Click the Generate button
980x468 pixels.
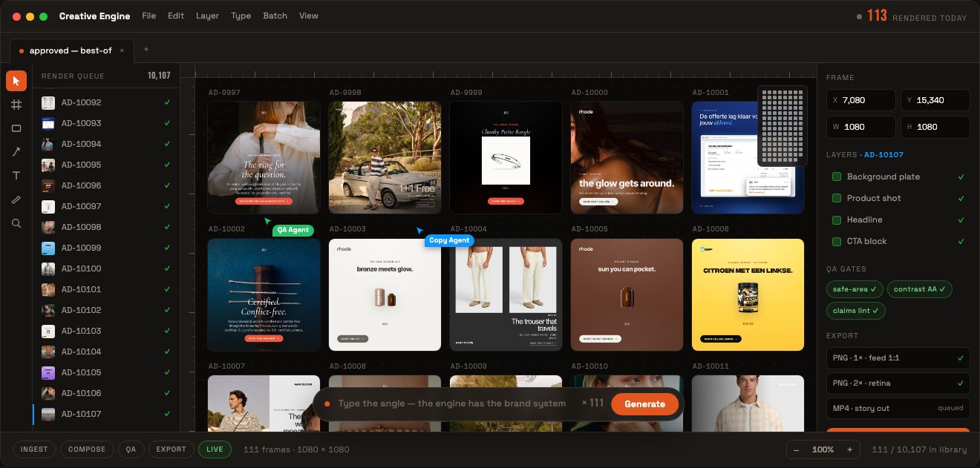[644, 404]
